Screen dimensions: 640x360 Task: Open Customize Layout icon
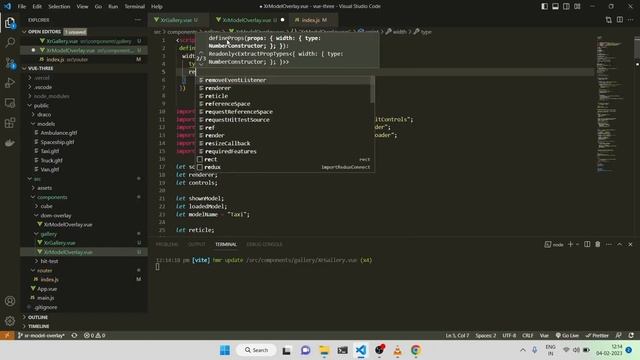coord(577,6)
